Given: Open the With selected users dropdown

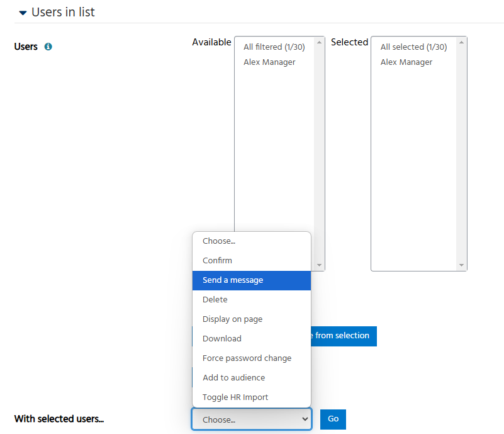Looking at the screenshot, I should (252, 420).
